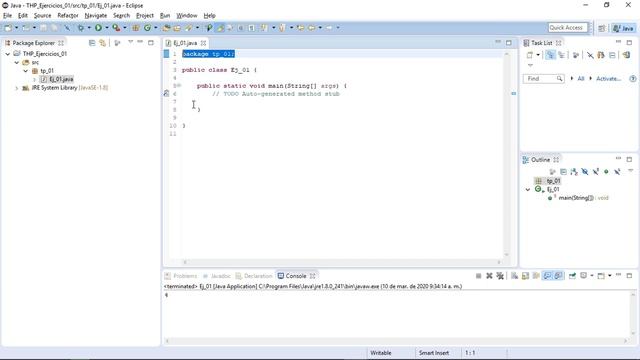640x360 pixels.
Task: Toggle Hide Fields in Outline toolbar
Action: click(585, 172)
